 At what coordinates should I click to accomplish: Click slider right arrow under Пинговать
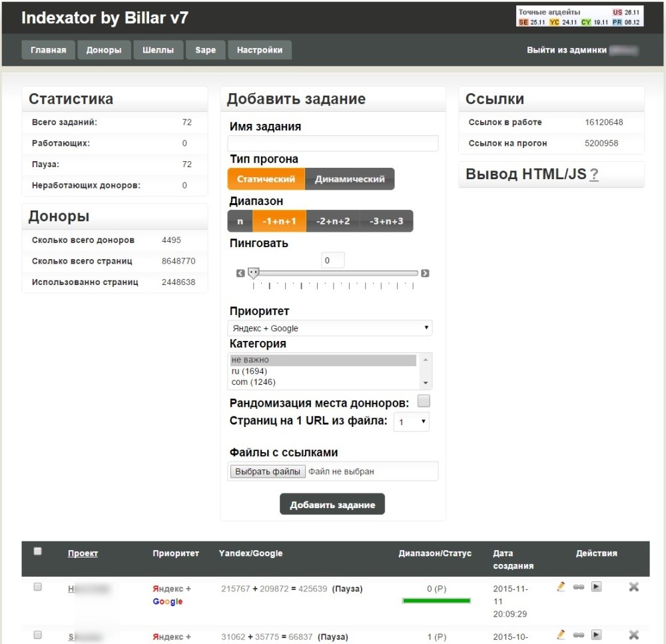click(425, 273)
